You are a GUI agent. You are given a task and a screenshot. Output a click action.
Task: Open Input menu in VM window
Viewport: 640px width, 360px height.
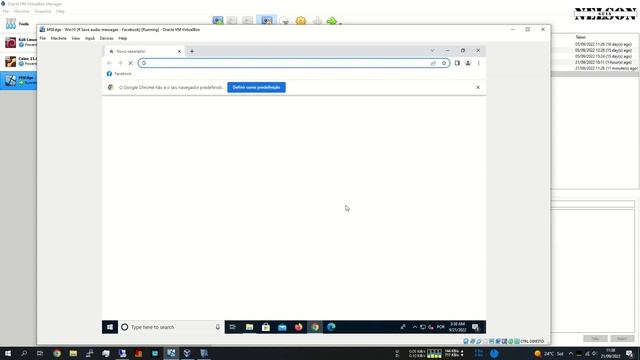90,38
